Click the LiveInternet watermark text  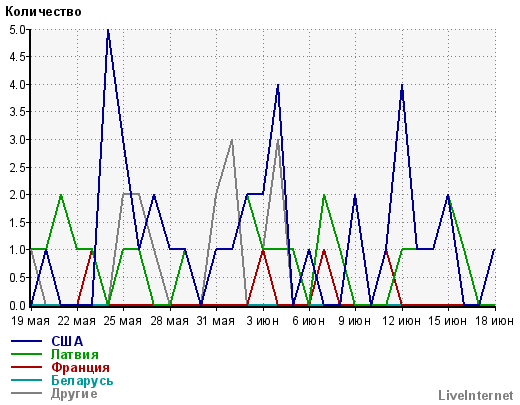pyautogui.click(x=476, y=396)
